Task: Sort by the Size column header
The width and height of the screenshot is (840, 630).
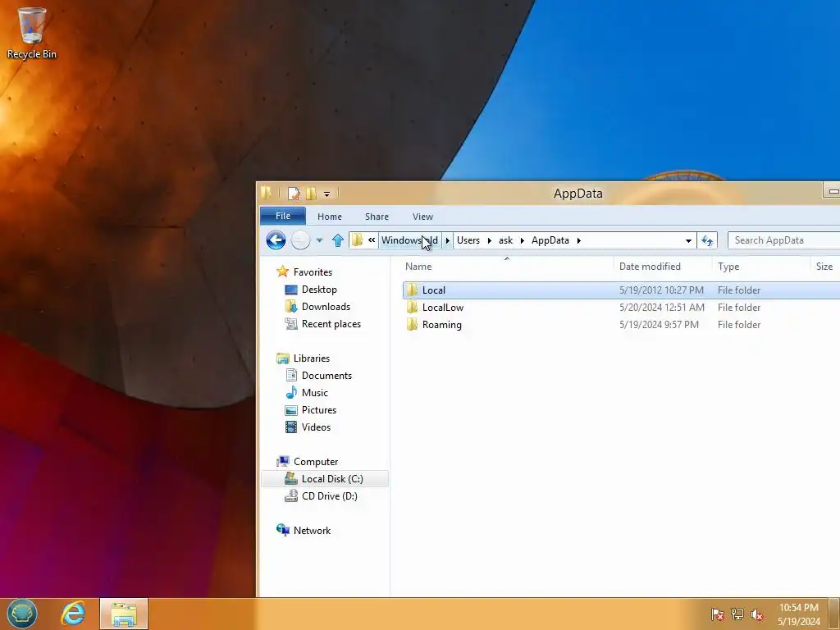Action: [825, 267]
